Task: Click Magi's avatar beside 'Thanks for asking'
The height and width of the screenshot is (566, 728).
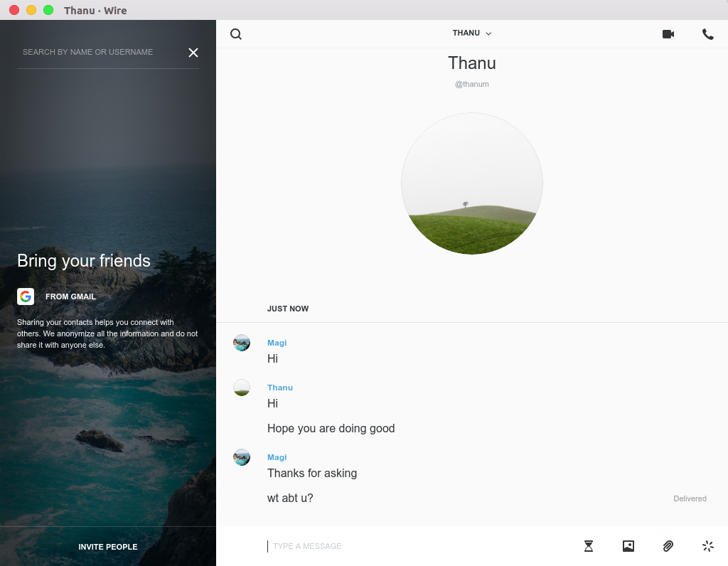Action: [242, 457]
